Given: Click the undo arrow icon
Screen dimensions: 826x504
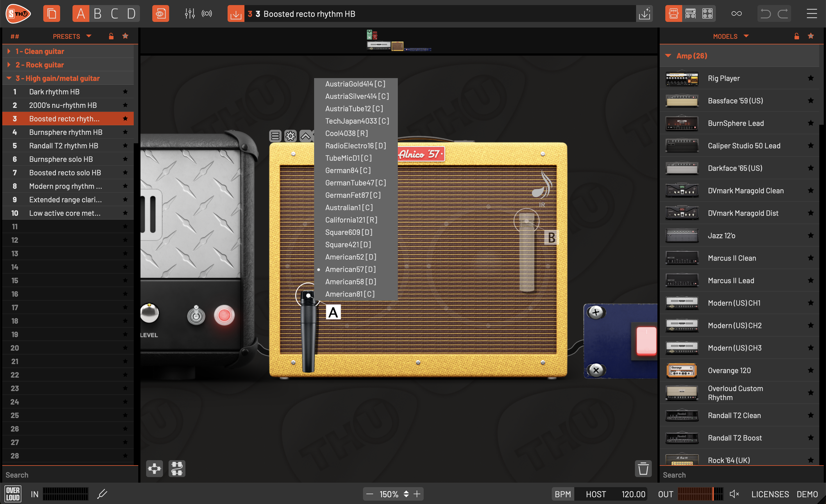Looking at the screenshot, I should click(765, 14).
